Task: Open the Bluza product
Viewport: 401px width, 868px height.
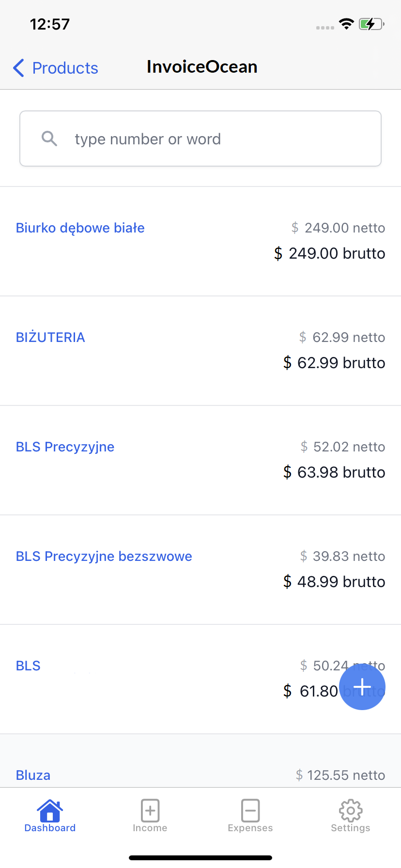Action: 33,775
